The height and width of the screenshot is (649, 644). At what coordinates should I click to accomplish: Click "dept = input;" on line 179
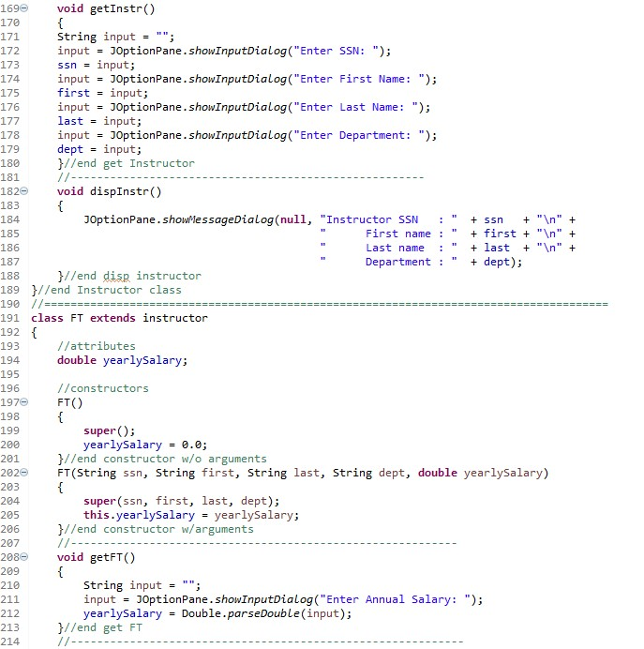pyautogui.click(x=99, y=149)
